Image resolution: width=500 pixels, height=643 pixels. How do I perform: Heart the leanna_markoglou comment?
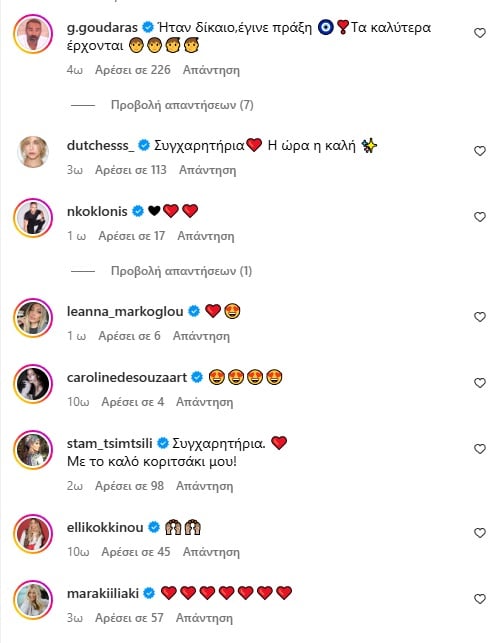[479, 317]
